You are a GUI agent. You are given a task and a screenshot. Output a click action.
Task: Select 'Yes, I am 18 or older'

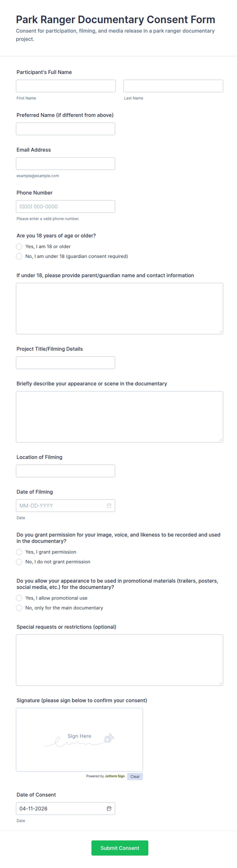click(19, 247)
